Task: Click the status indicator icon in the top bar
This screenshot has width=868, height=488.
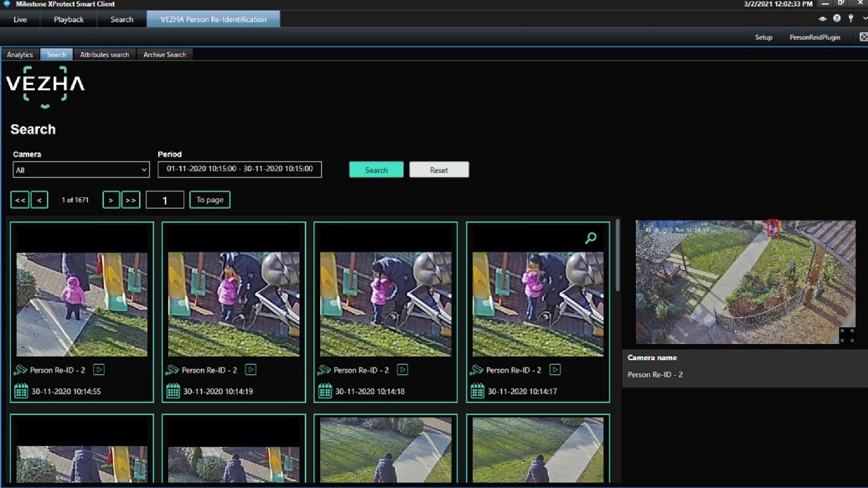Action: point(822,19)
